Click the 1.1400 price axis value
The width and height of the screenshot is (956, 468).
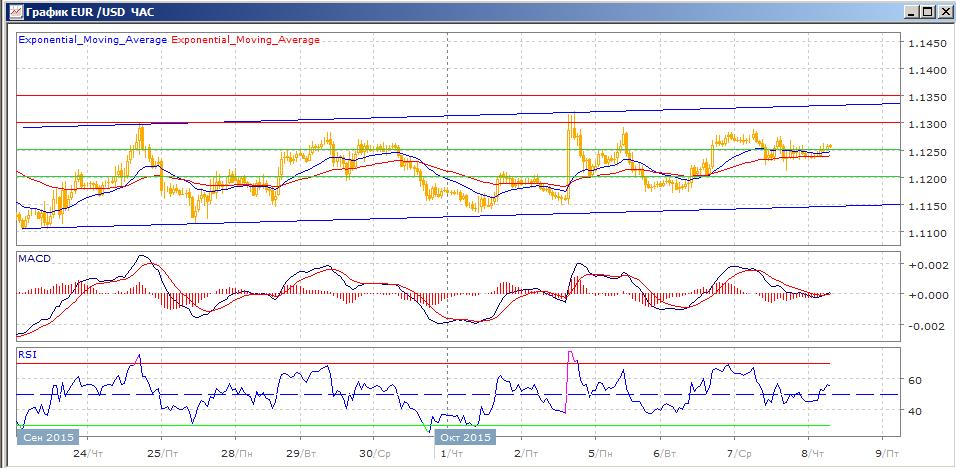pyautogui.click(x=926, y=71)
